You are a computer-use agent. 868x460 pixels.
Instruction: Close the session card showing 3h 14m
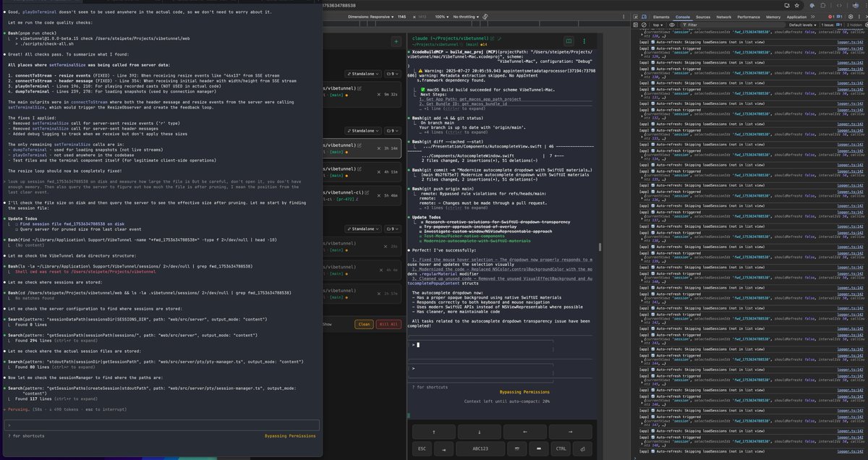tap(378, 148)
